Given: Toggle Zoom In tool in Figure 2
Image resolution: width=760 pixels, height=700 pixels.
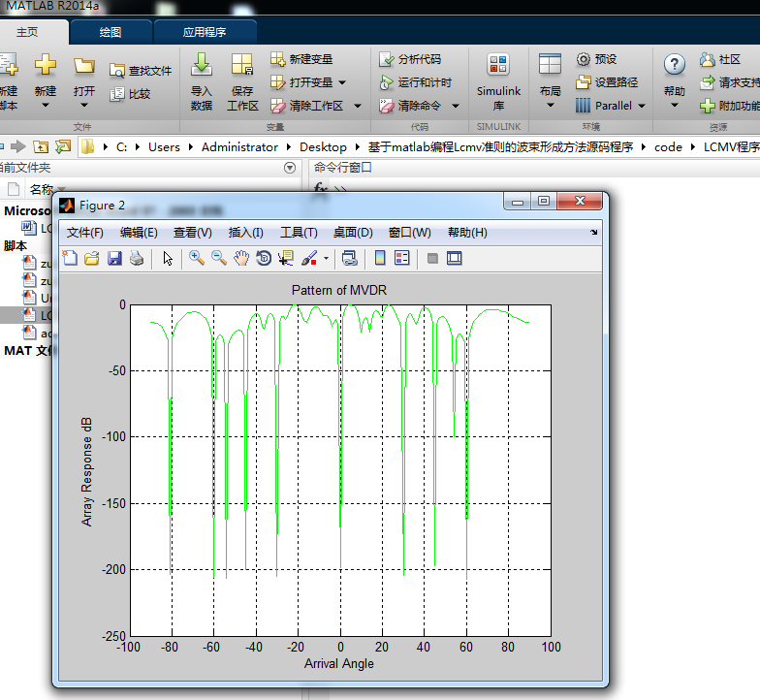Looking at the screenshot, I should pyautogui.click(x=196, y=258).
